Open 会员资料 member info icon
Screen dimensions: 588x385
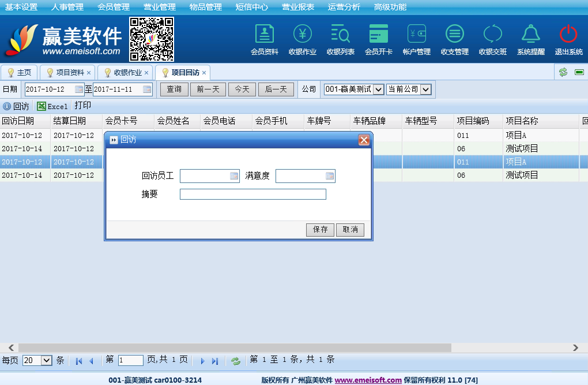click(265, 35)
